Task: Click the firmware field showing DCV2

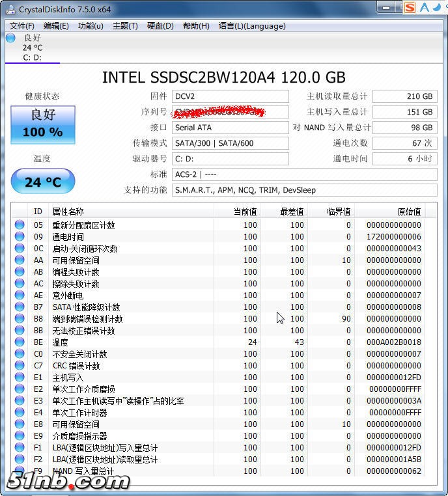Action: pos(230,96)
